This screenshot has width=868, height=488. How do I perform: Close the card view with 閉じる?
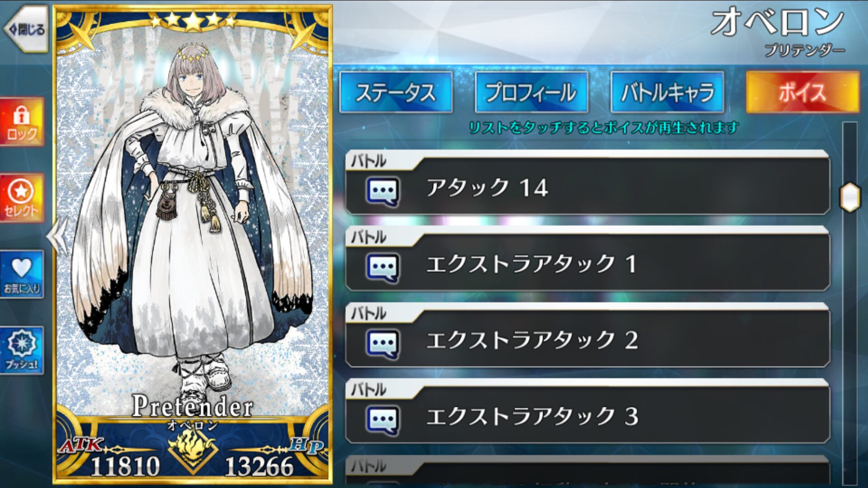26,29
